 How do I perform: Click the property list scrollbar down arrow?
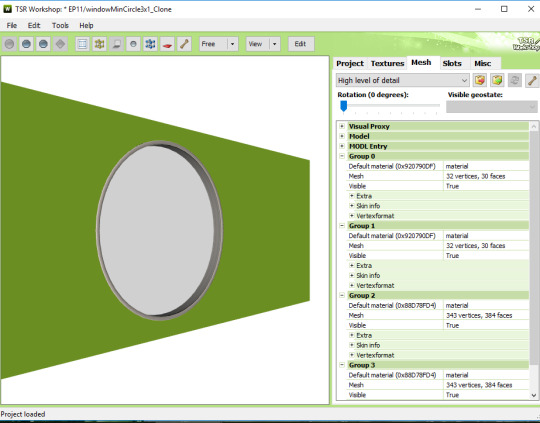[x=534, y=395]
